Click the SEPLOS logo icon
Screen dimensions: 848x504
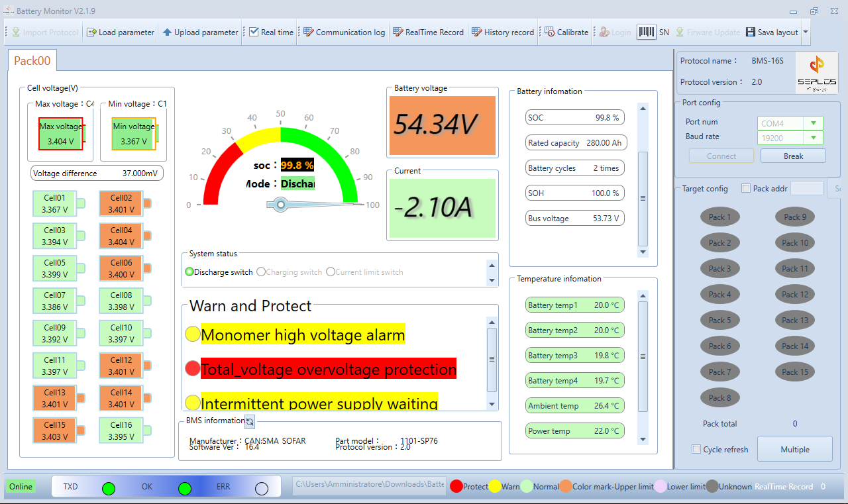coord(817,72)
